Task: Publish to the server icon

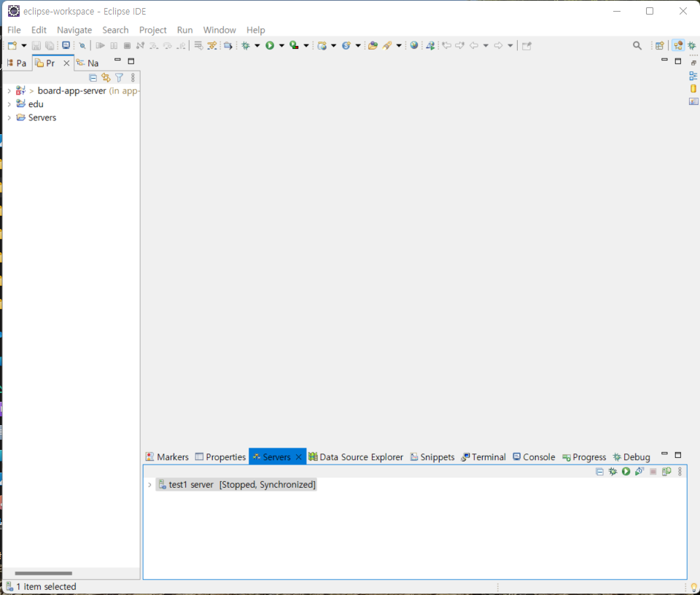Action: pyautogui.click(x=666, y=471)
